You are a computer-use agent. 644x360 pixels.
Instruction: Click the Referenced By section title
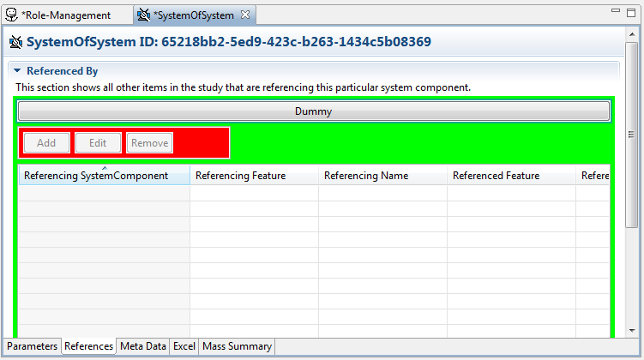pos(62,71)
